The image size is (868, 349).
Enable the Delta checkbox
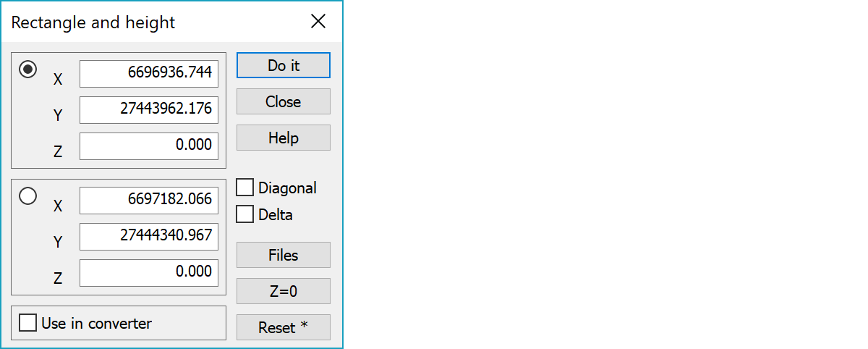point(245,214)
